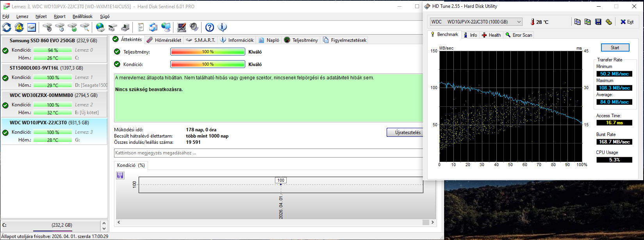
Task: Open the HD Tune drive selection dropdown
Action: point(476,22)
